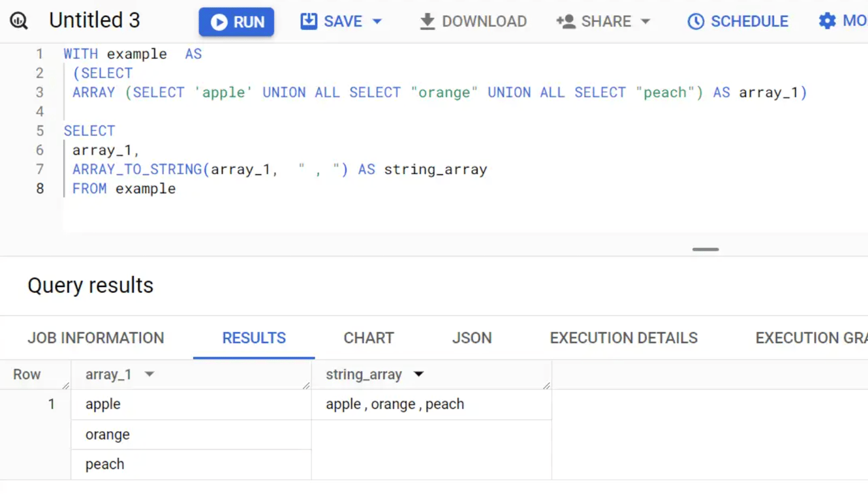Switch to the JOB INFORMATION tab

coord(96,338)
